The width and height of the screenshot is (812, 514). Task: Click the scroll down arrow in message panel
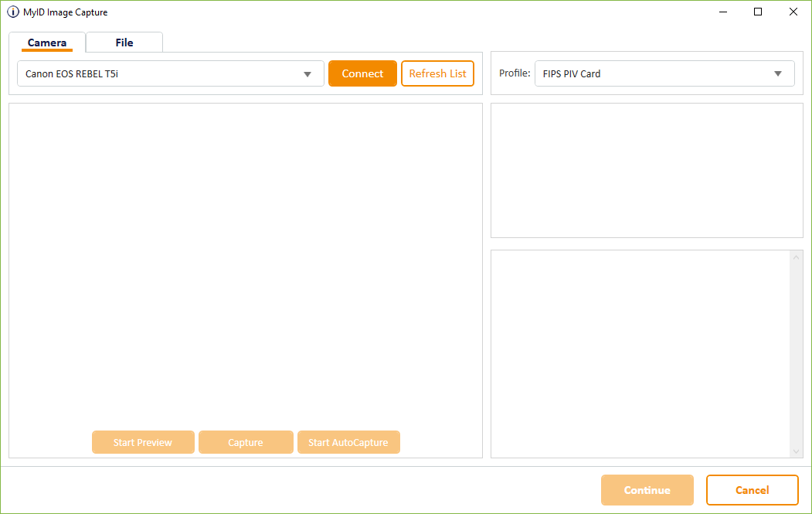pos(796,451)
